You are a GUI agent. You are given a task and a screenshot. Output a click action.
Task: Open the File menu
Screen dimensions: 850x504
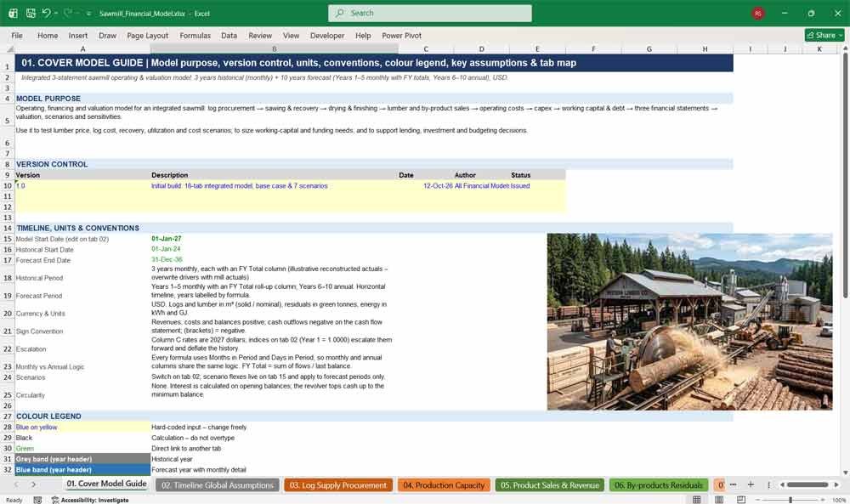(x=17, y=35)
